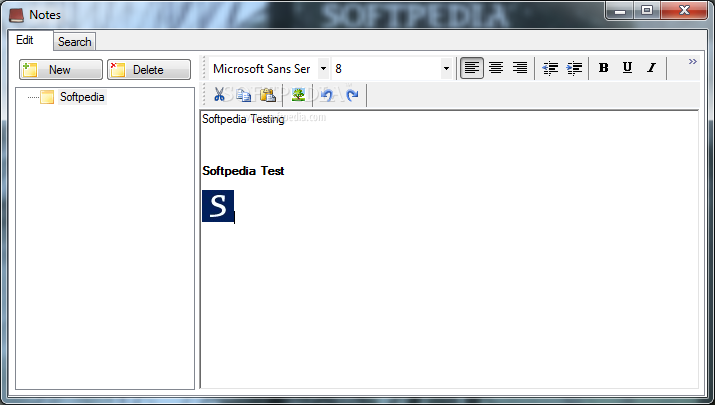Undo the last edit
715x405 pixels.
(x=327, y=95)
